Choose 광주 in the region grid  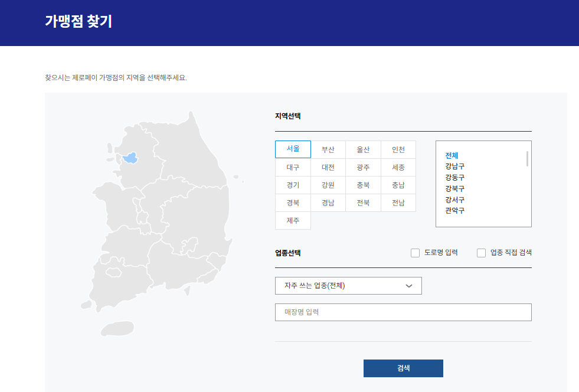click(x=363, y=167)
